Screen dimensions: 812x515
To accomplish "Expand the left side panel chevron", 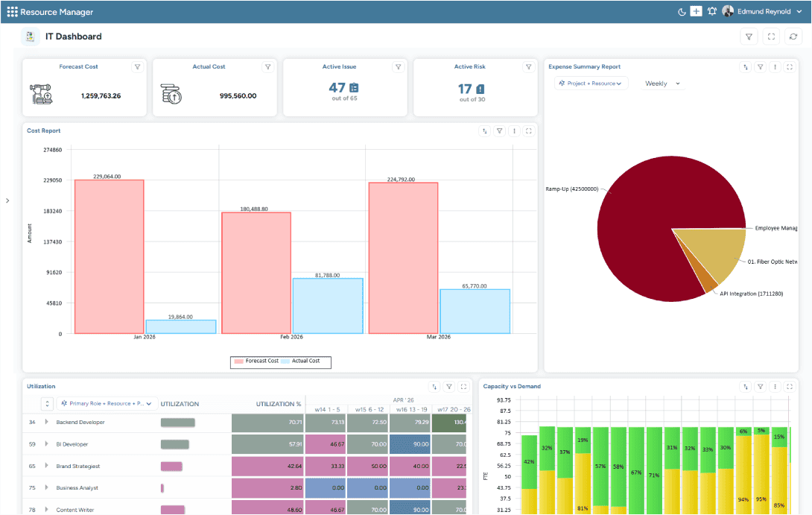I will [x=7, y=200].
